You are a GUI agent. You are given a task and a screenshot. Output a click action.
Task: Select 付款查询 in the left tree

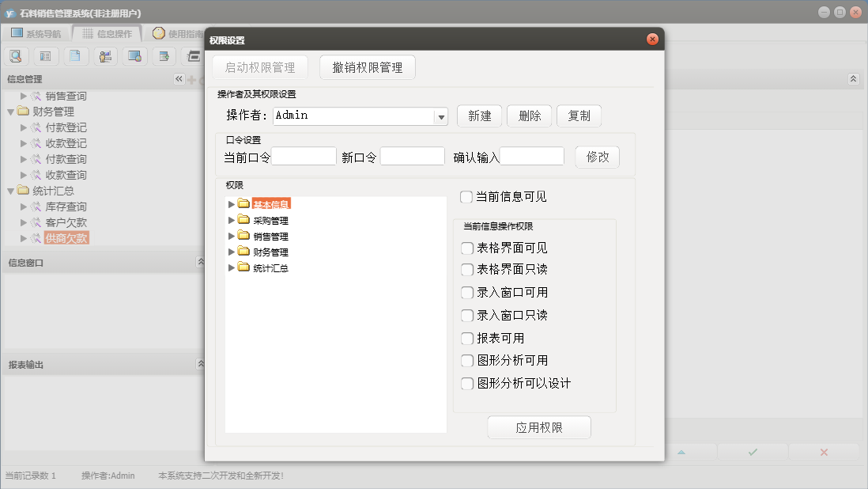pyautogui.click(x=66, y=160)
